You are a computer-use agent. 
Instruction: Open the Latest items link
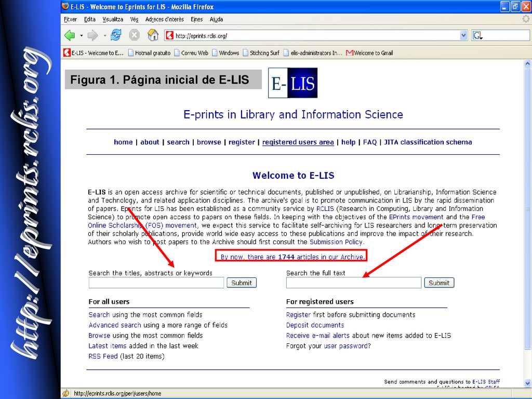[108, 345]
